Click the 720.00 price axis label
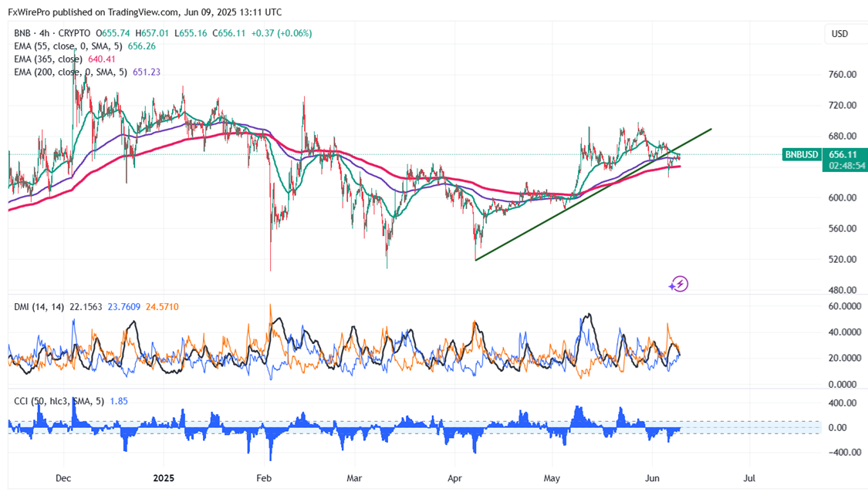The height and width of the screenshot is (492, 868). click(x=843, y=105)
